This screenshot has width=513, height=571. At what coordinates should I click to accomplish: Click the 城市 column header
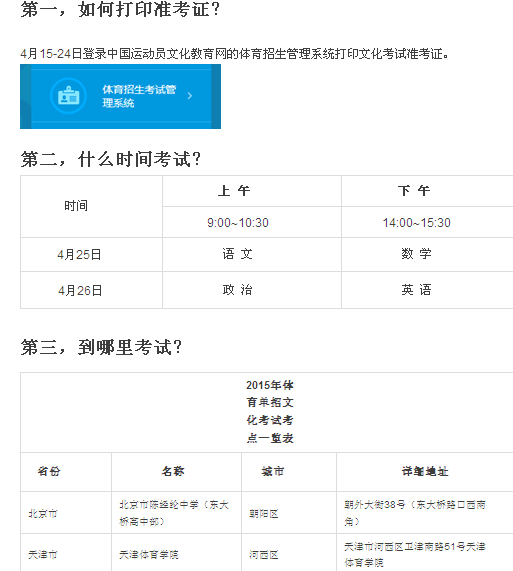[289, 472]
